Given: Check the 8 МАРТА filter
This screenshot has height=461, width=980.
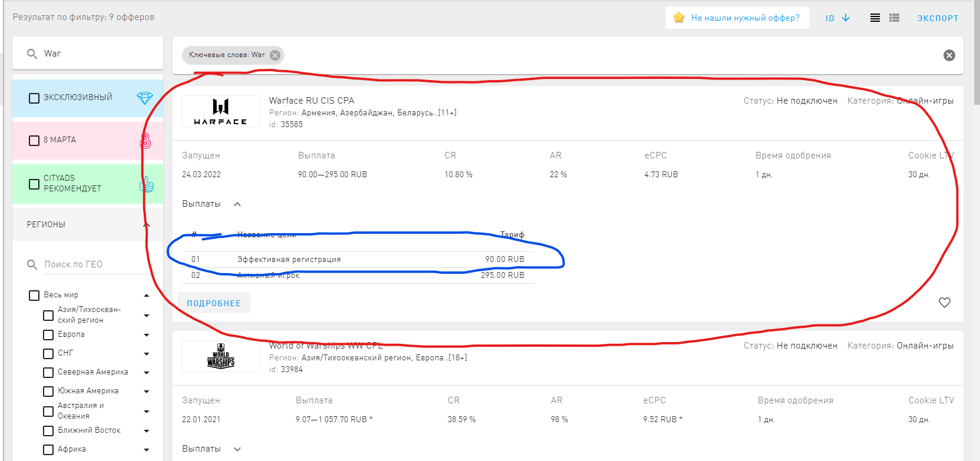Looking at the screenshot, I should click(35, 140).
